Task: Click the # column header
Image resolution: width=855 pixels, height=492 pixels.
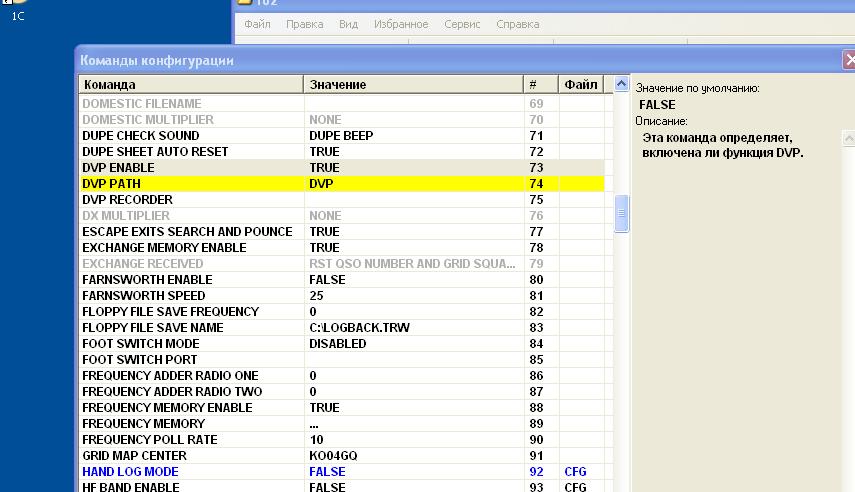Action: tap(540, 85)
